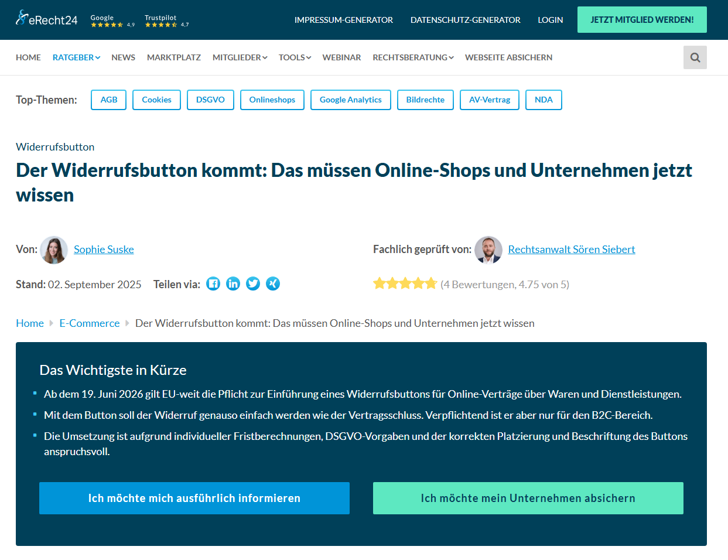Image resolution: width=728 pixels, height=560 pixels.
Task: Expand the Mitglieder dropdown menu
Action: (240, 57)
